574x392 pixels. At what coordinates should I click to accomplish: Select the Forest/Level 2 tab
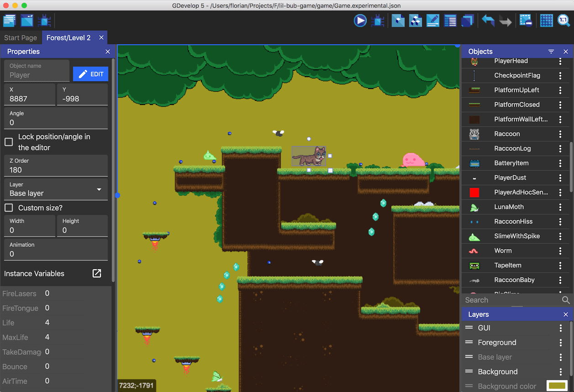[x=69, y=37]
